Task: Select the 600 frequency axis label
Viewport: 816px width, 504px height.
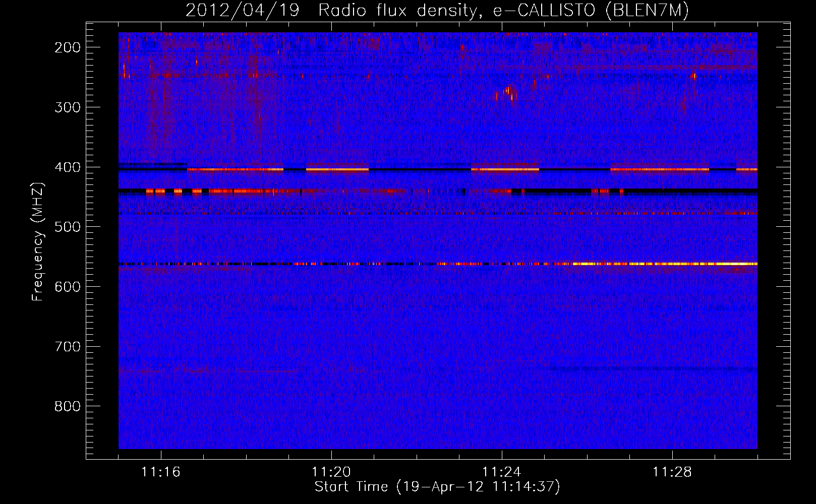Action: (x=68, y=287)
